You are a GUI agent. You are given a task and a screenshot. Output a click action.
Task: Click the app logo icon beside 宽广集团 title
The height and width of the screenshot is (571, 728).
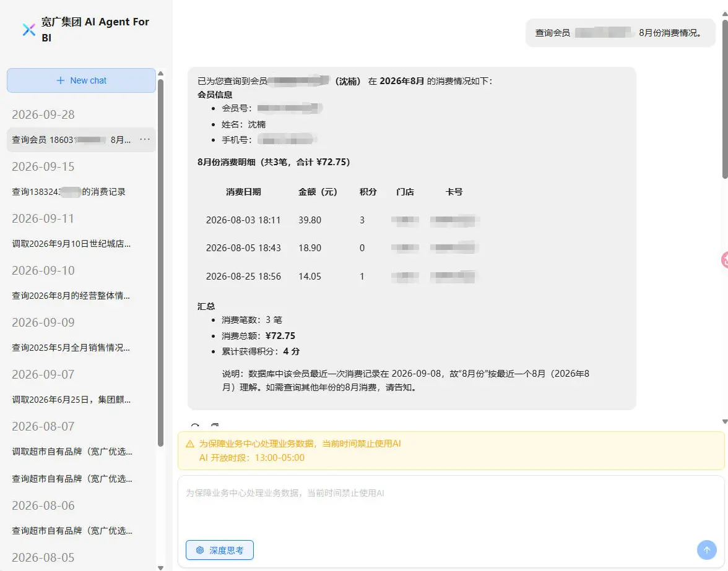[x=28, y=30]
